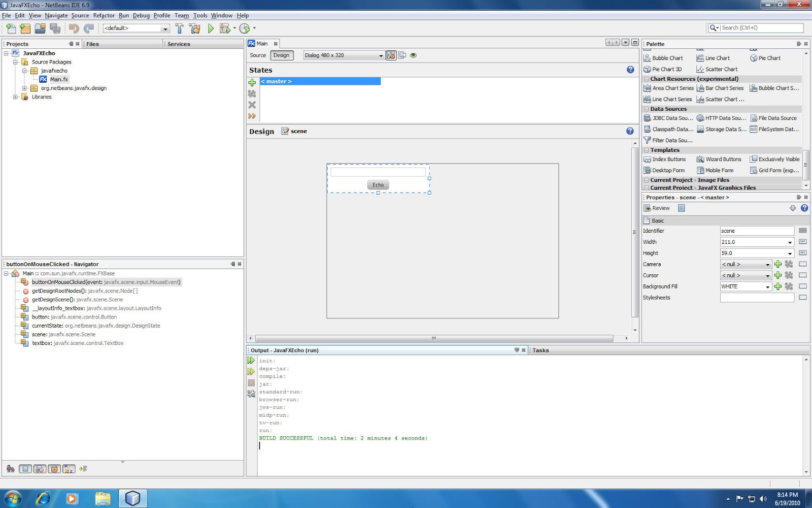Click the Re-run with different parameters icon
812x508 pixels.
coord(251,371)
